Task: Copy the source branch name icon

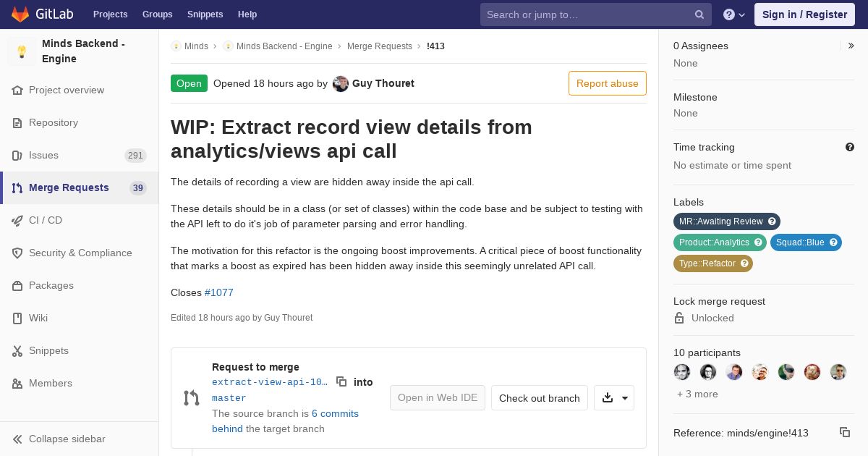Action: pos(341,381)
